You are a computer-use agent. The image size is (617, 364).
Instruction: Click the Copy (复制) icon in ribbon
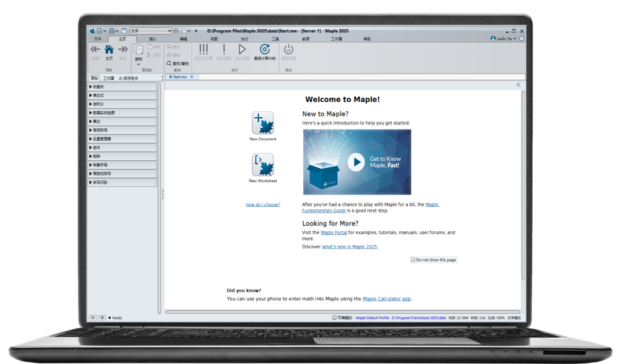pos(138,50)
